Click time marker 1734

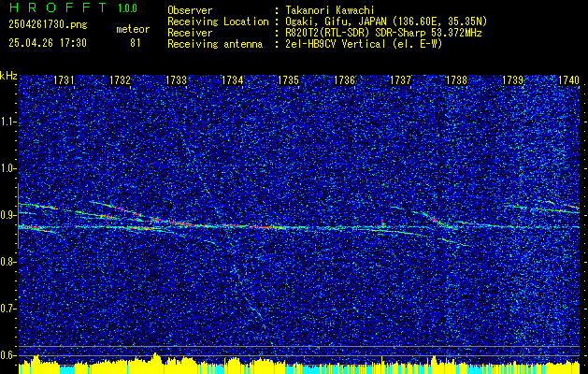tap(232, 80)
